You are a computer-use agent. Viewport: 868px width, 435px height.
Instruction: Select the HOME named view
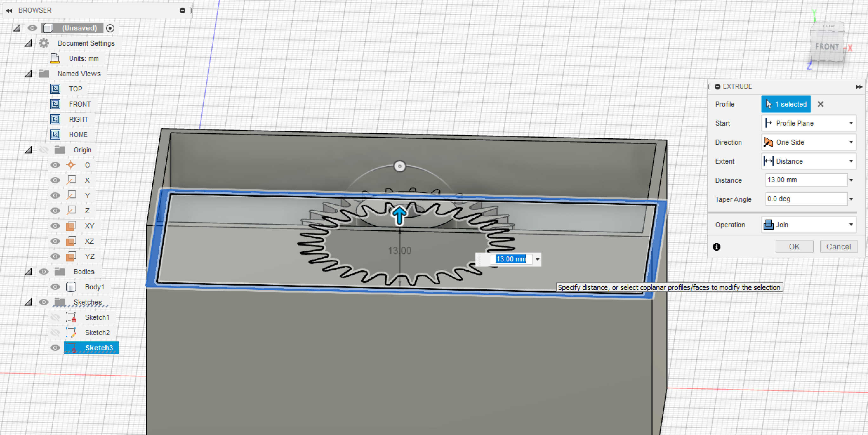[78, 135]
